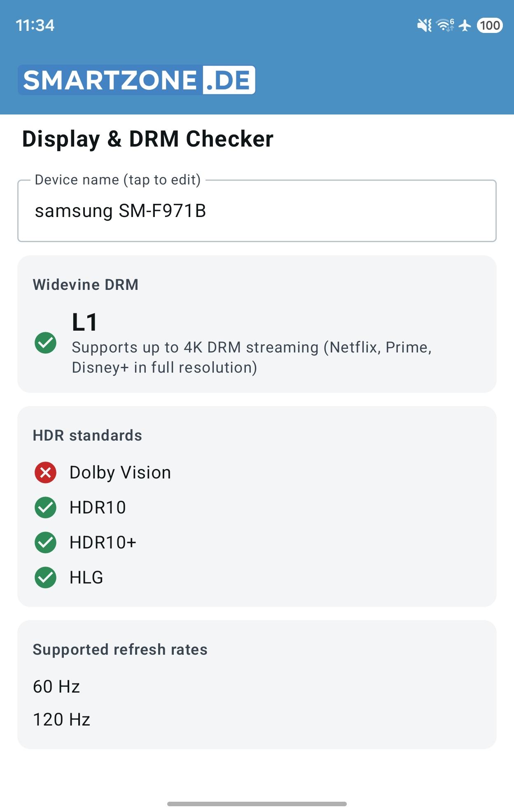Select the Dolby Vision entry
The width and height of the screenshot is (514, 812).
pyautogui.click(x=120, y=472)
